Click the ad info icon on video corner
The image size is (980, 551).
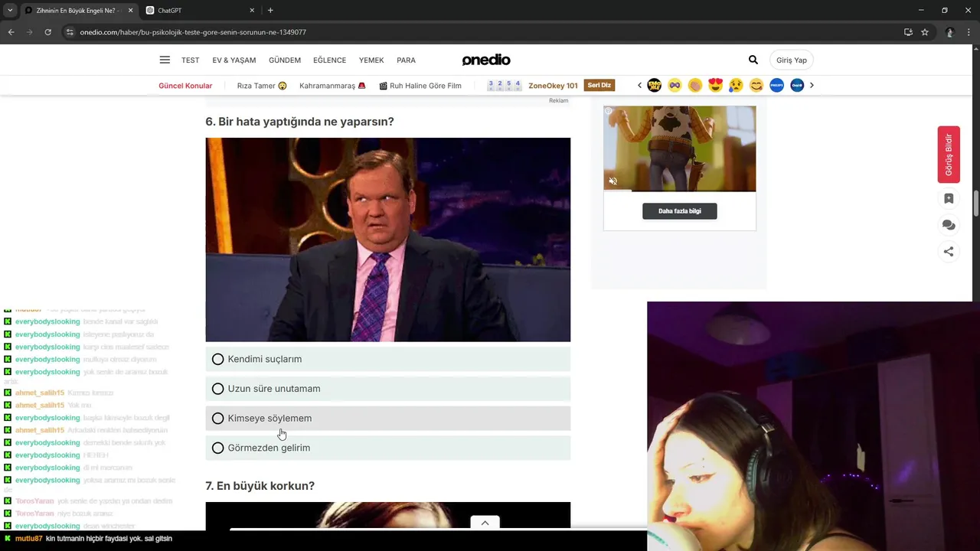coord(609,111)
